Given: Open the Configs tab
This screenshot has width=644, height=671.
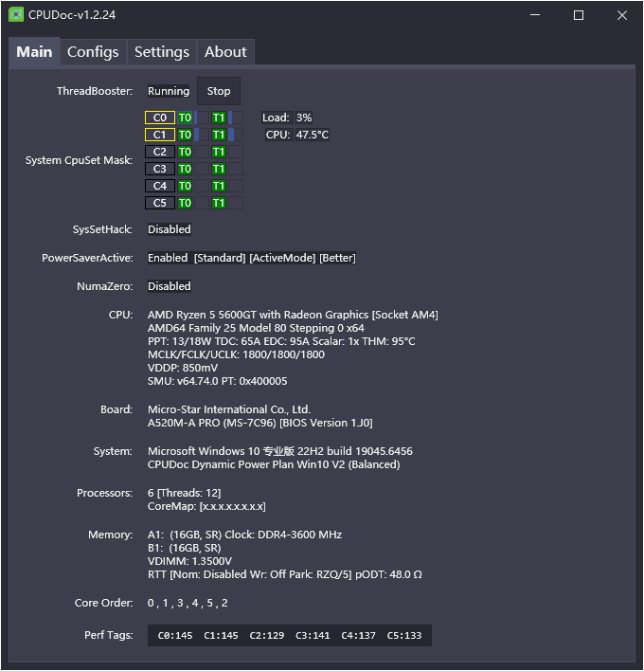Looking at the screenshot, I should point(93,52).
